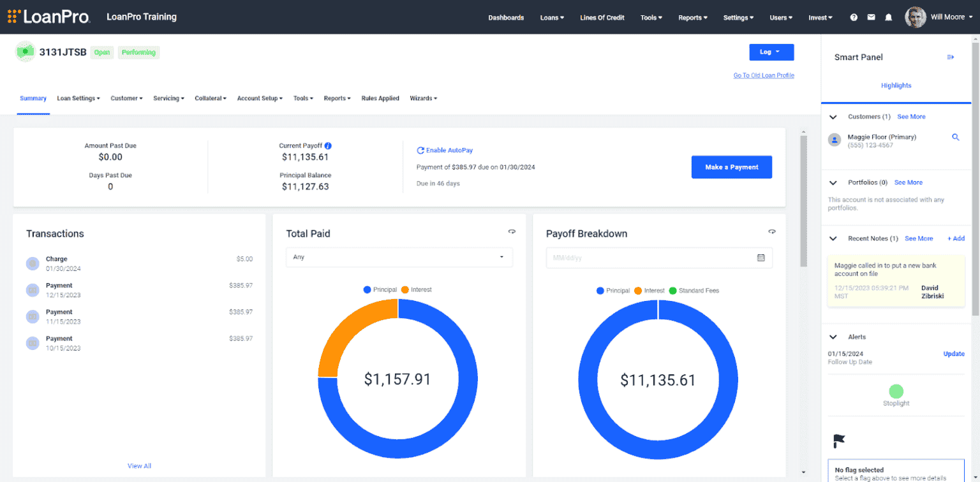This screenshot has width=980, height=482.
Task: Open the Collateral tab menu
Action: point(211,98)
